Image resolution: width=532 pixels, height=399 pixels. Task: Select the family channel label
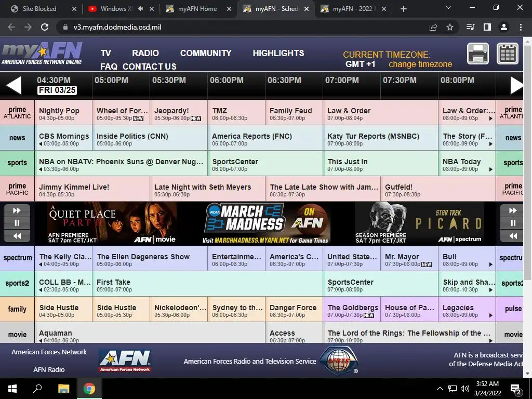[17, 309]
